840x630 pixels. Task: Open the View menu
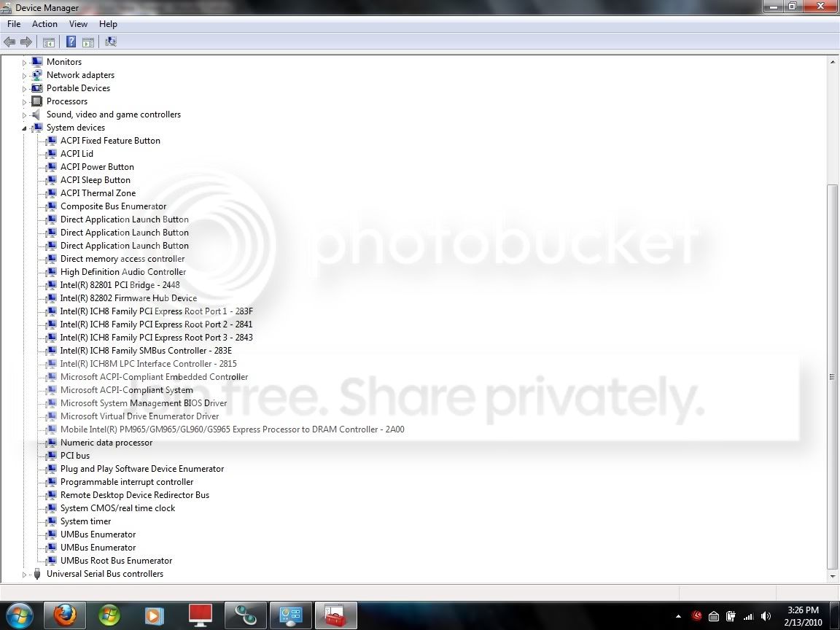pos(78,24)
